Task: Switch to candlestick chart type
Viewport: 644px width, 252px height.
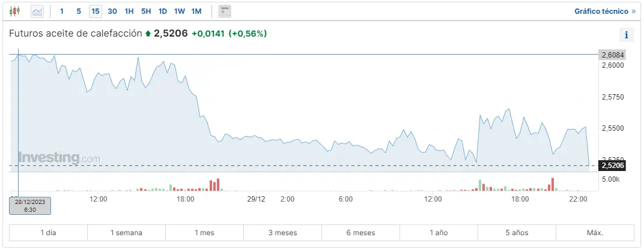Action: pyautogui.click(x=14, y=11)
